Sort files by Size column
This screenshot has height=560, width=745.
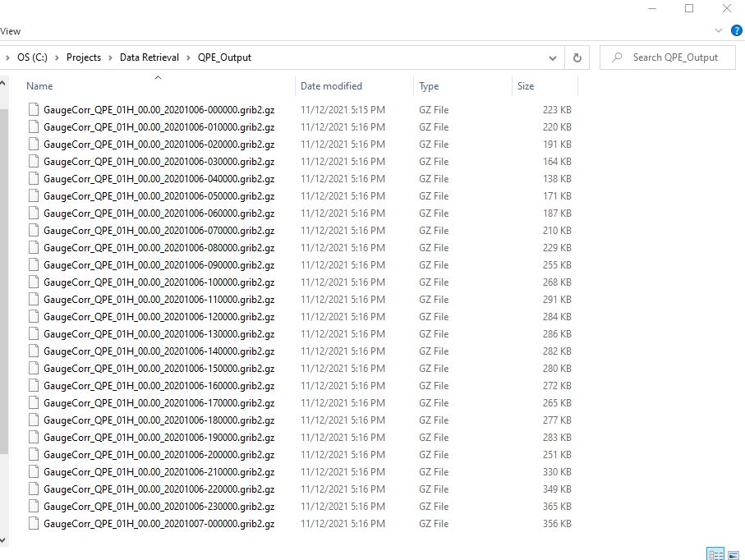coord(526,86)
